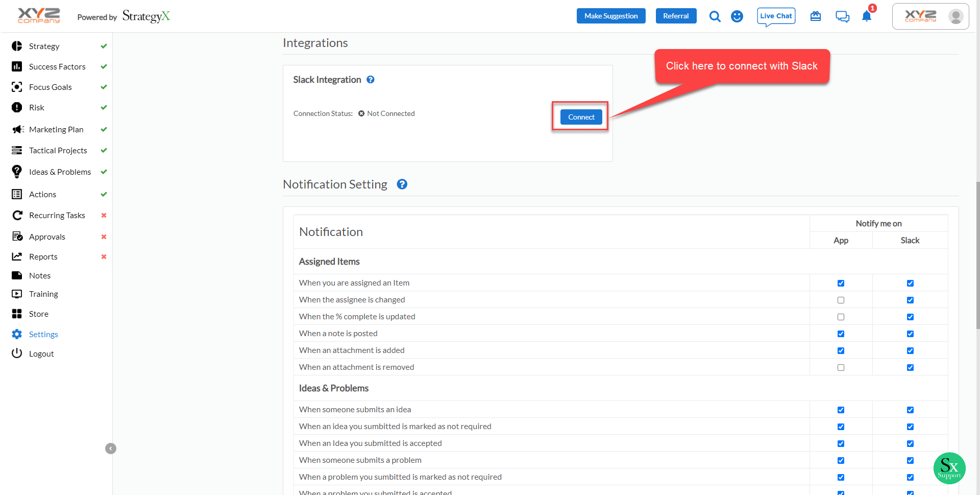
Task: Open Recurring Tasks in sidebar
Action: (x=57, y=216)
